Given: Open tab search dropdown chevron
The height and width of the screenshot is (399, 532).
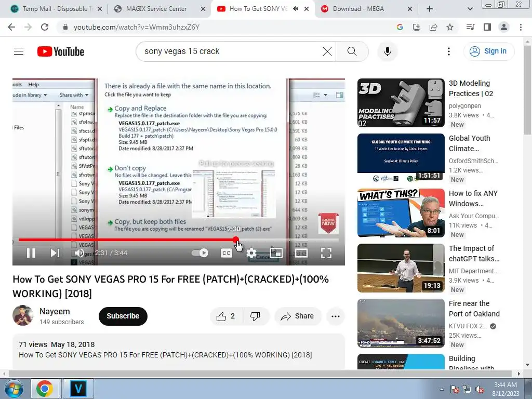Looking at the screenshot, I should pos(470,9).
